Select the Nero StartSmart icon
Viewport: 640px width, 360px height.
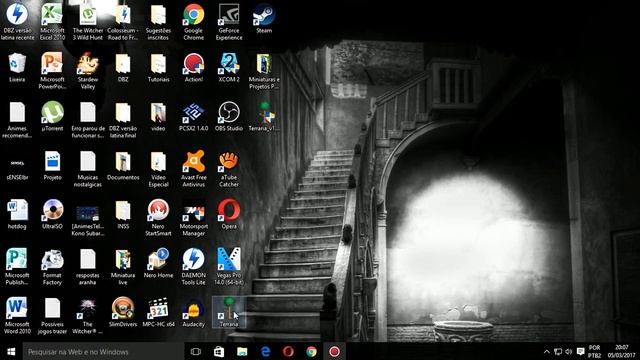[x=158, y=218]
